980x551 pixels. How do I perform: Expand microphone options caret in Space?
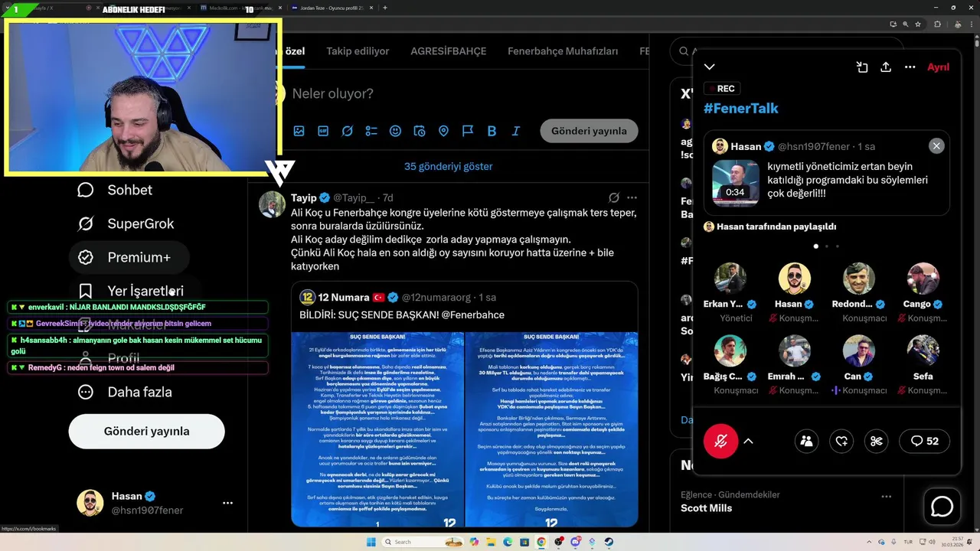tap(749, 441)
